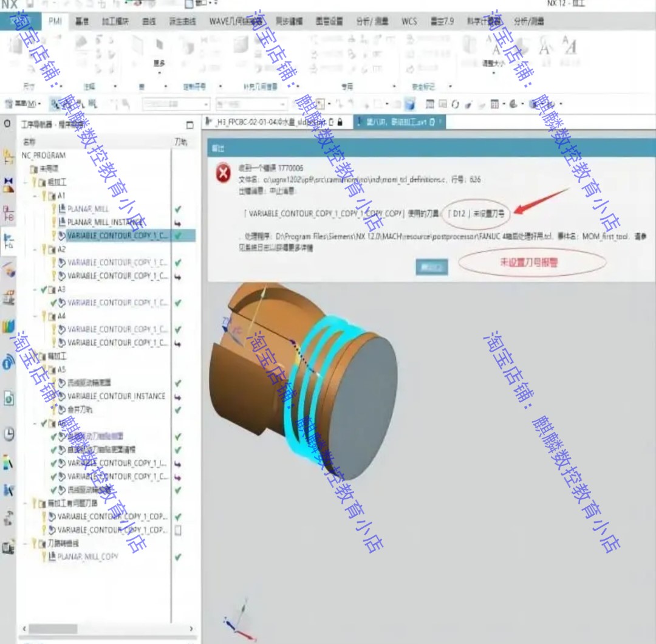Click the green checkmark beside the A3 group

(x=44, y=289)
